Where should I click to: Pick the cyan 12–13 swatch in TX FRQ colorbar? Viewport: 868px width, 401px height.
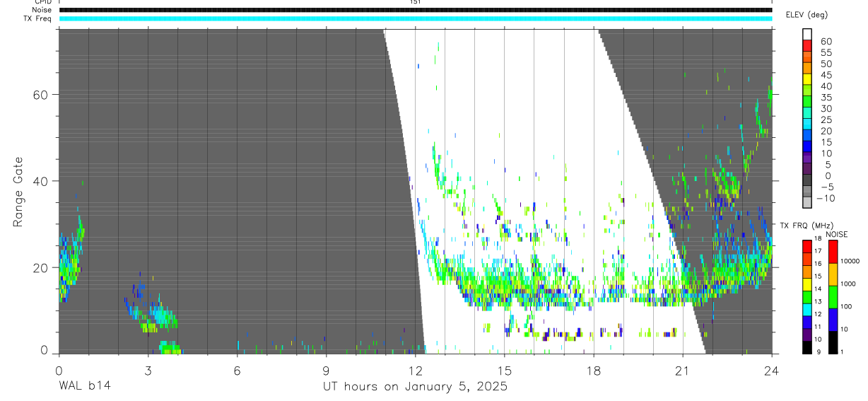point(807,310)
